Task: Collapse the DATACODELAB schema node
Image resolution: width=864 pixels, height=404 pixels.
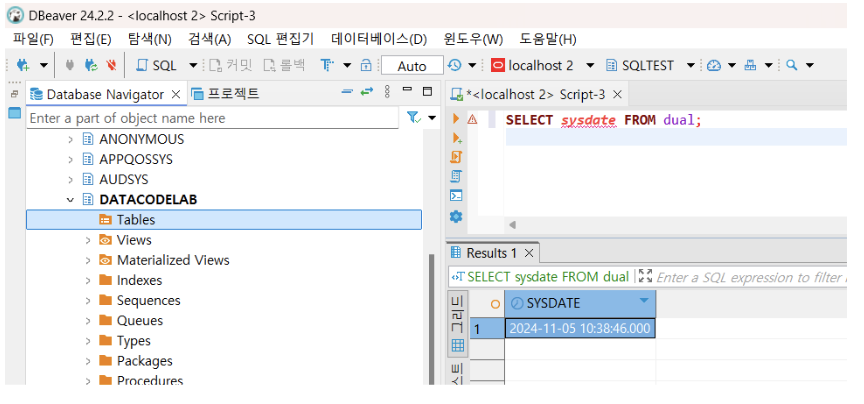Action: [71, 199]
